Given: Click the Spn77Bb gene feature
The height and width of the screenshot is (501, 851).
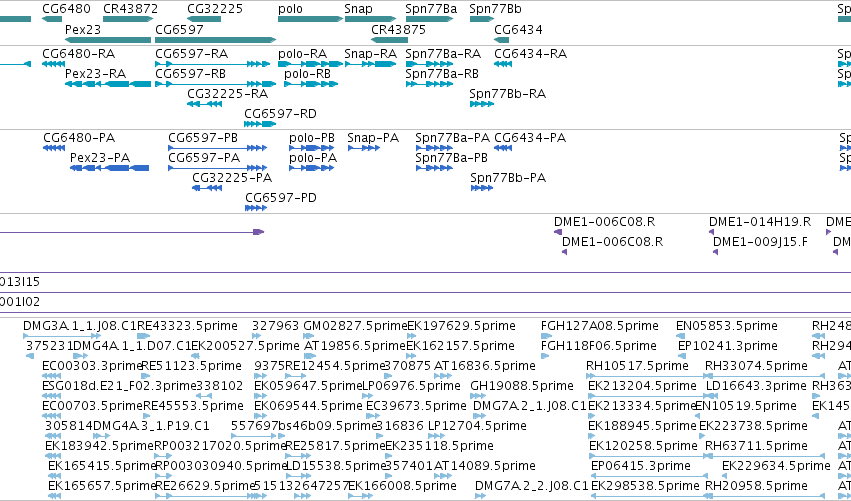Looking at the screenshot, I should (x=481, y=20).
